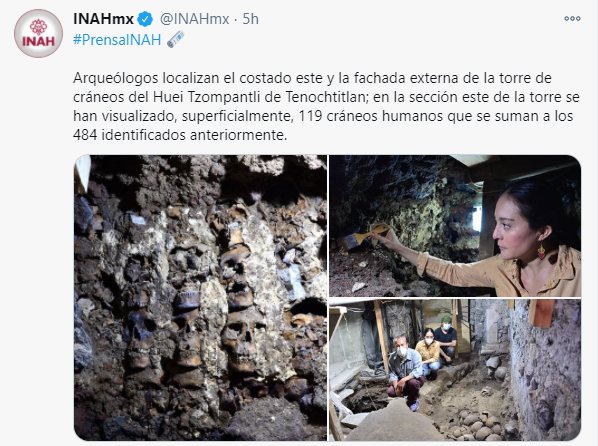The image size is (598, 446).
Task: Open the INAH profile avatar
Action: point(38,33)
